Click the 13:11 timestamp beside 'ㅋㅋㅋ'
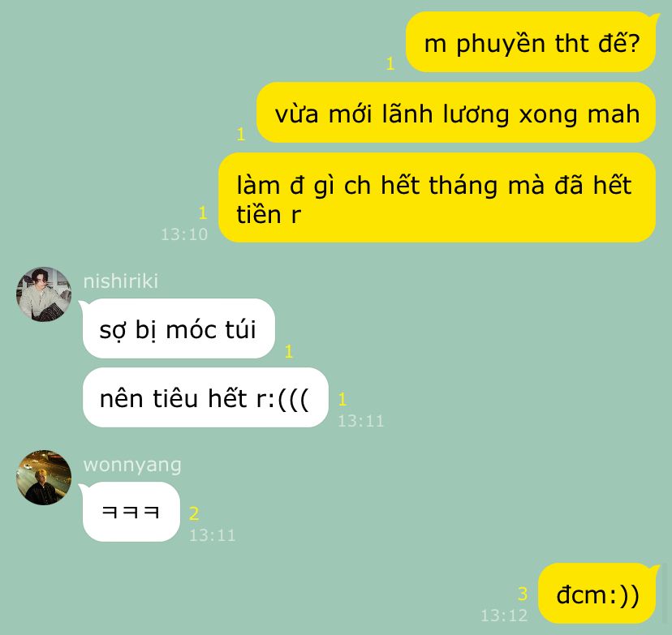Screen dimensions: 672x635 pos(213,535)
